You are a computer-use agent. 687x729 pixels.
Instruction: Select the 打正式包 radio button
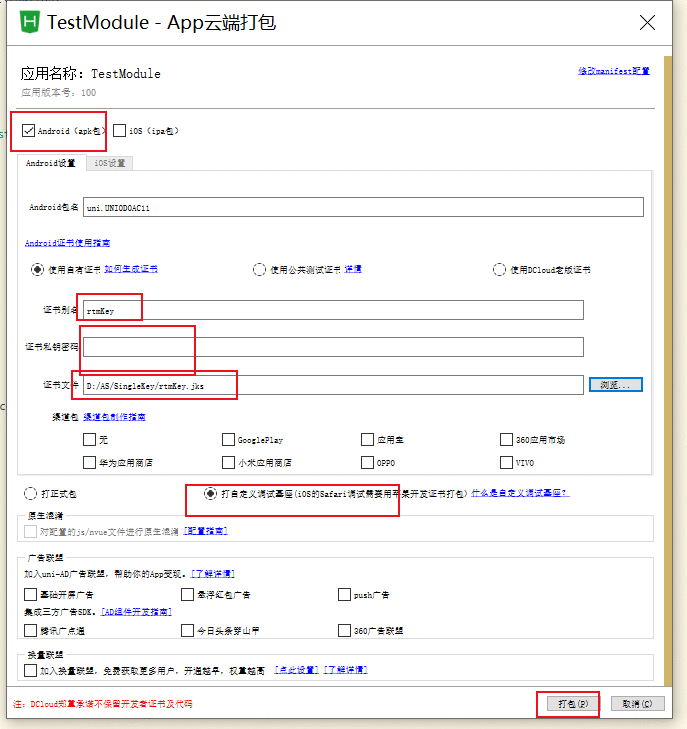pyautogui.click(x=30, y=493)
